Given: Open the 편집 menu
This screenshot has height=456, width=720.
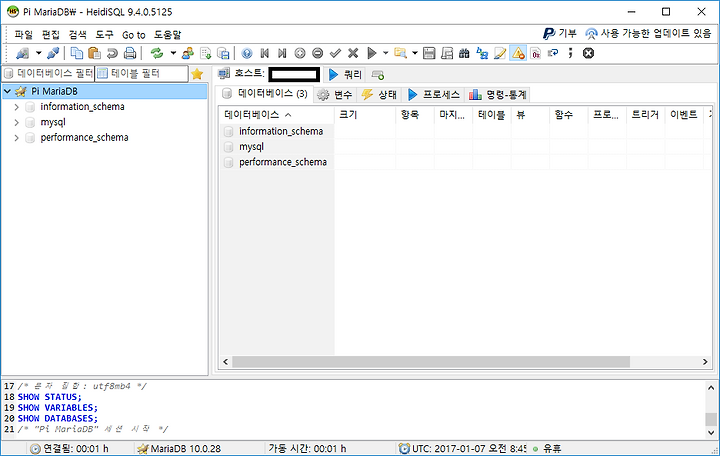Looking at the screenshot, I should click(x=51, y=34).
